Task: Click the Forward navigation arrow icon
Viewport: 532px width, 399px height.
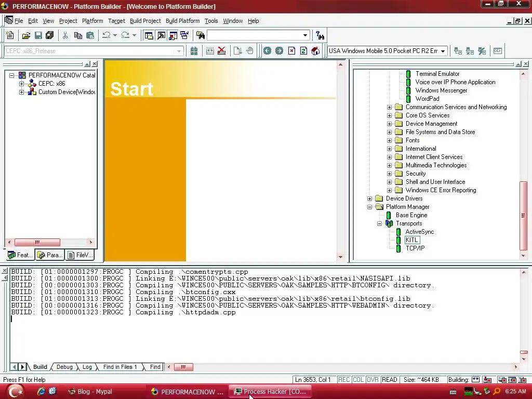Action: 279,51
